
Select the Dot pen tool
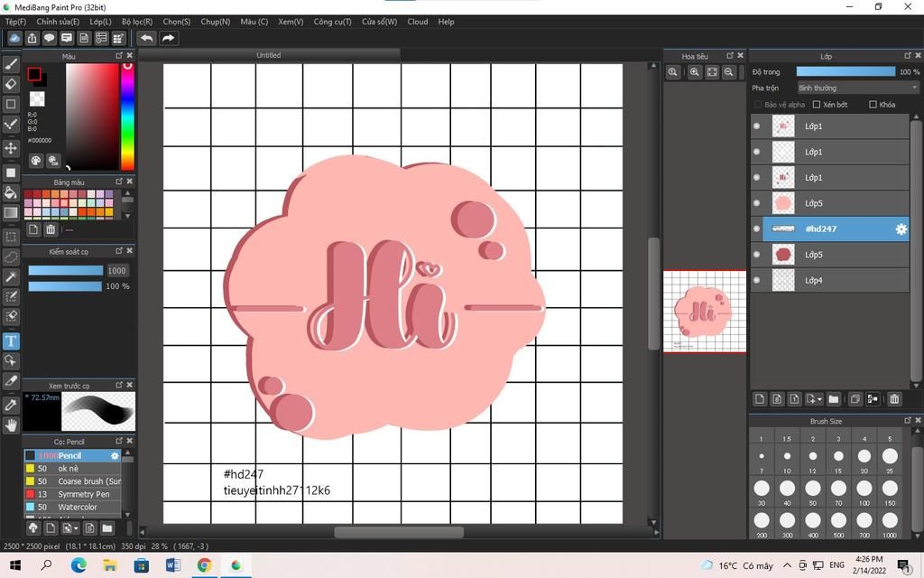point(11,124)
